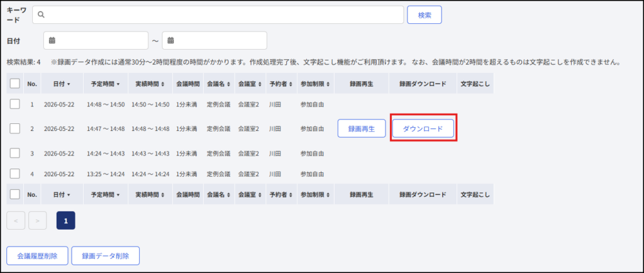Sort by 予定時間 in top header
This screenshot has width=644, height=273.
coord(106,84)
